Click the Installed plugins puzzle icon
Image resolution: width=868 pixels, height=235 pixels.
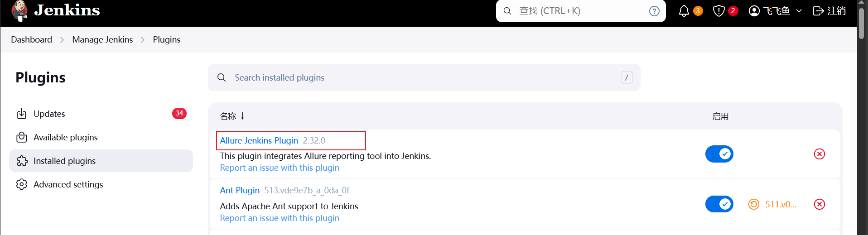click(22, 161)
